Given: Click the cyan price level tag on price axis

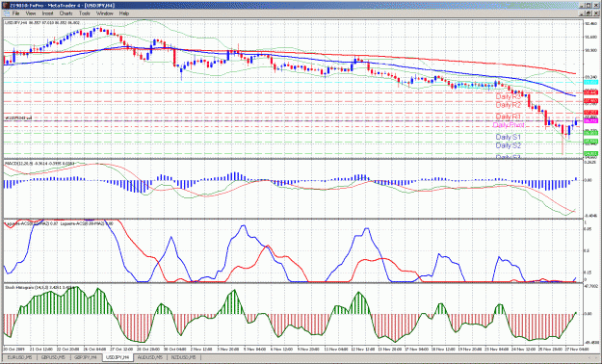Looking at the screenshot, I should pyautogui.click(x=590, y=83).
